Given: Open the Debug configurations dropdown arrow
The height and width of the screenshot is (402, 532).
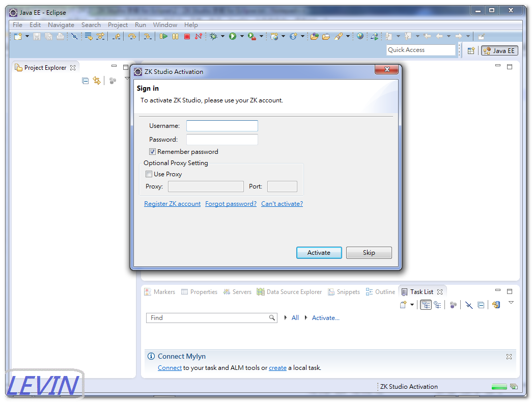Looking at the screenshot, I should [222, 36].
